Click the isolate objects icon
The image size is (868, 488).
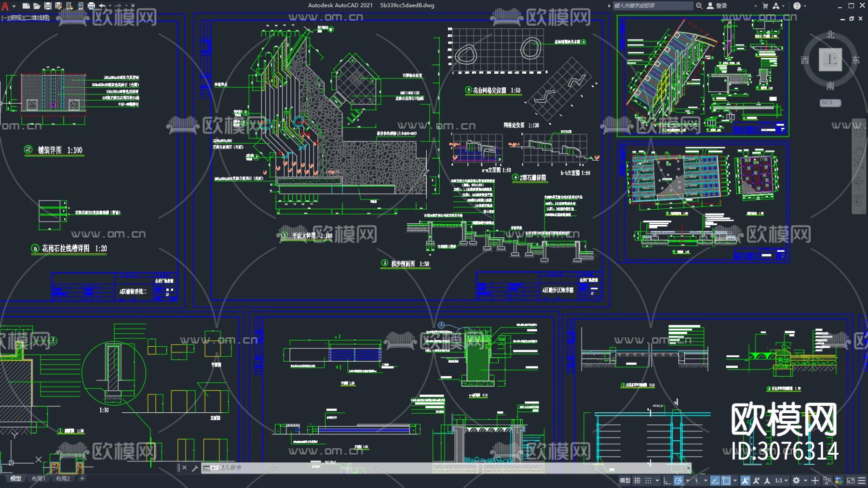coord(827,480)
